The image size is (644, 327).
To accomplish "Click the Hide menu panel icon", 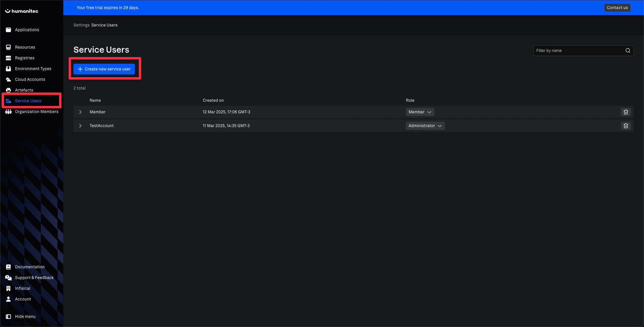I will [x=8, y=317].
